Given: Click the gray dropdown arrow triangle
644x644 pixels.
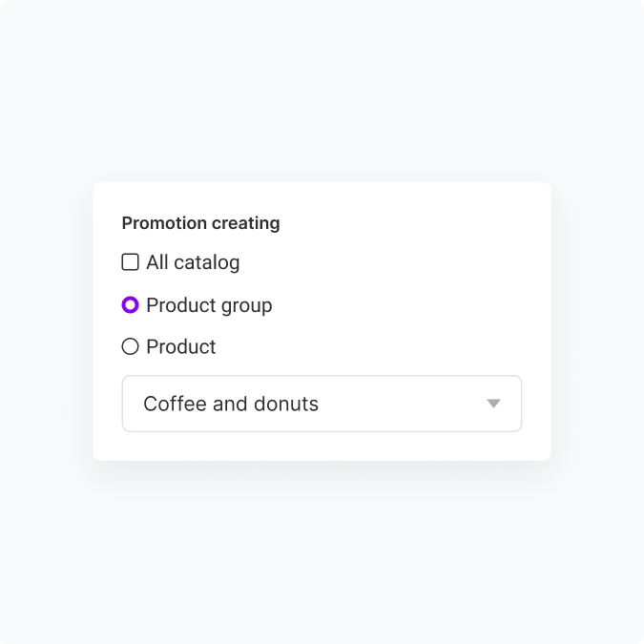Looking at the screenshot, I should coord(493,404).
